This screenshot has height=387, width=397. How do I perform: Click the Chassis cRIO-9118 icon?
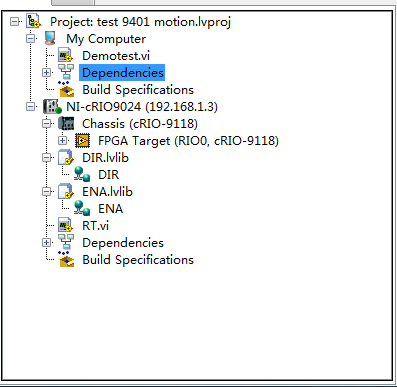[x=66, y=123]
